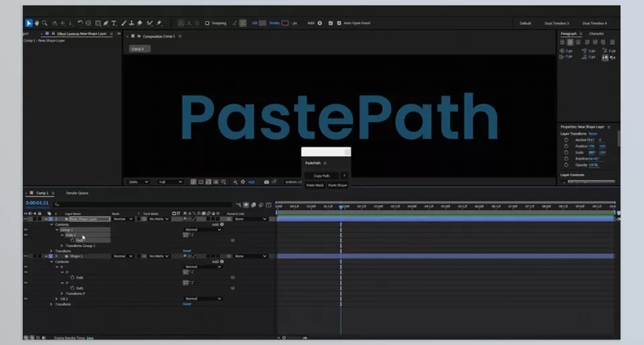The height and width of the screenshot is (345, 644).
Task: Open the PastePath panel menu icon
Action: coord(325,163)
